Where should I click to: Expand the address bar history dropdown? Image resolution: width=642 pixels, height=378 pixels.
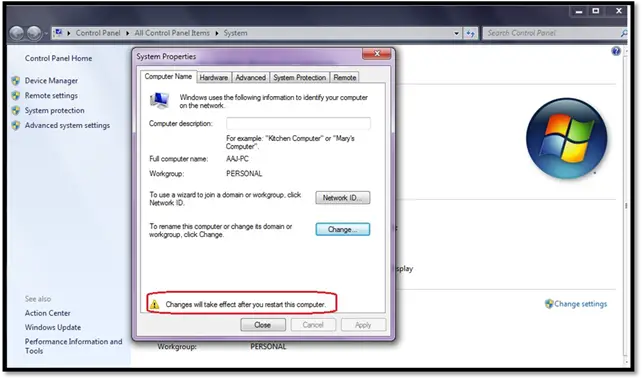coord(456,34)
